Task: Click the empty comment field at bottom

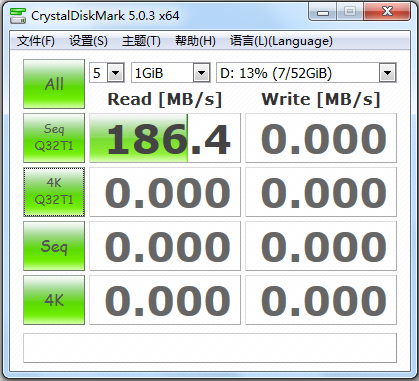Action: (210, 348)
